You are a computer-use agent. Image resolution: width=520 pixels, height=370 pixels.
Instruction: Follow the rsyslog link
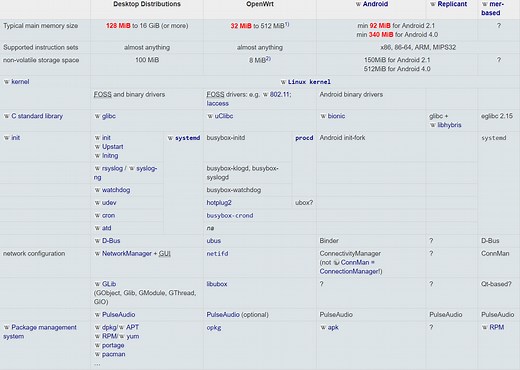112,168
